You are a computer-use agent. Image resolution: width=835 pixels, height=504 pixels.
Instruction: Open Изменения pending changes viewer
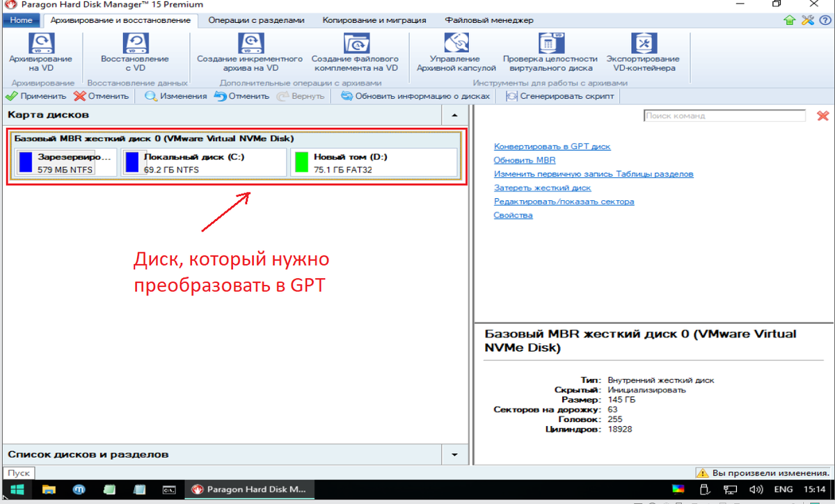tap(176, 96)
